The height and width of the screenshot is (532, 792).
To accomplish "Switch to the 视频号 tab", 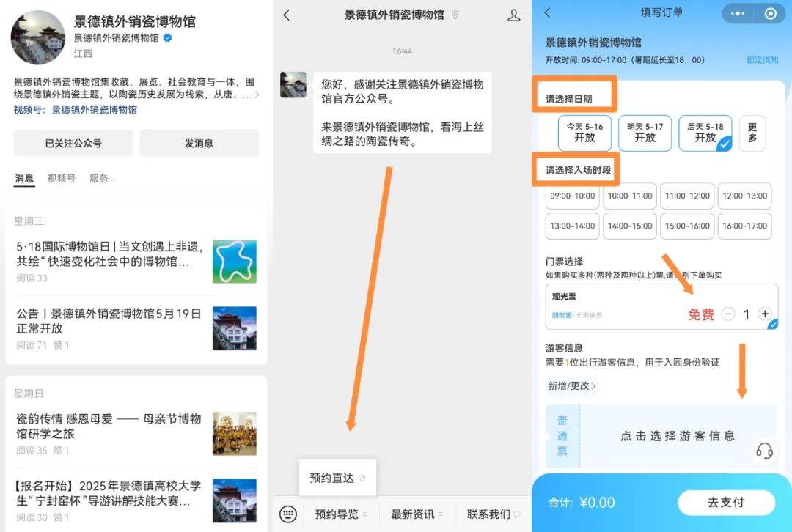I will [x=61, y=178].
